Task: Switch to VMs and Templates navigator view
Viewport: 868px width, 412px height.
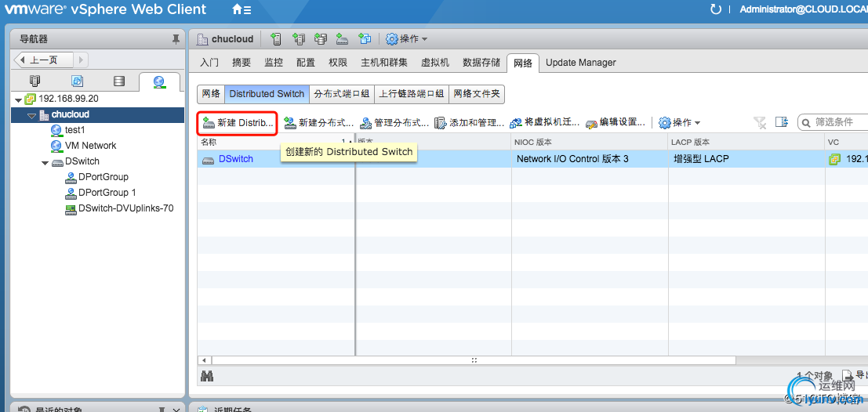Action: click(x=77, y=81)
